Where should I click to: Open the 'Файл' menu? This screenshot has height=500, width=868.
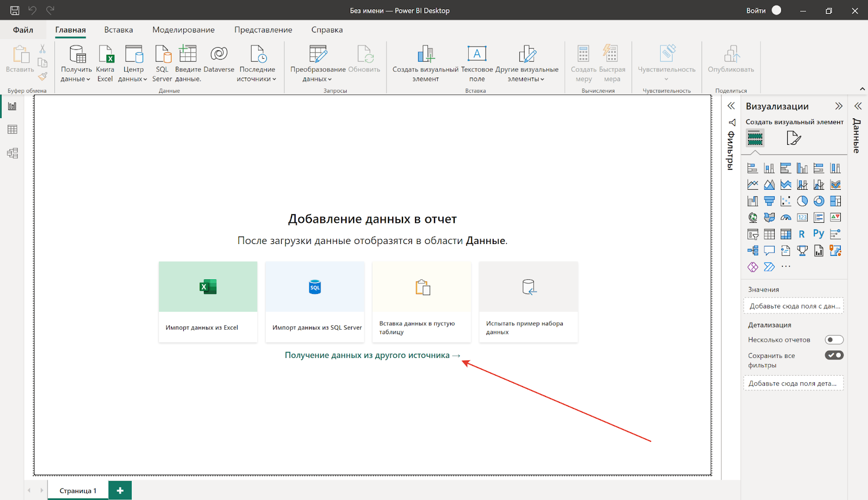pos(23,30)
